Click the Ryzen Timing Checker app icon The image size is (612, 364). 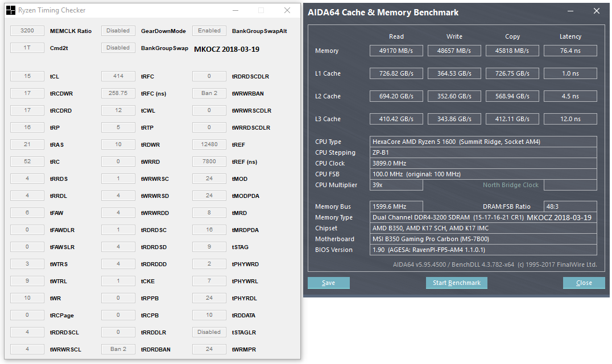(x=11, y=10)
